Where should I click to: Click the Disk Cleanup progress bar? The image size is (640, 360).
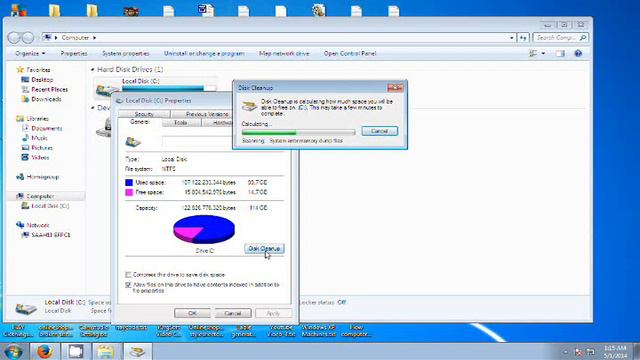pyautogui.click(x=298, y=132)
